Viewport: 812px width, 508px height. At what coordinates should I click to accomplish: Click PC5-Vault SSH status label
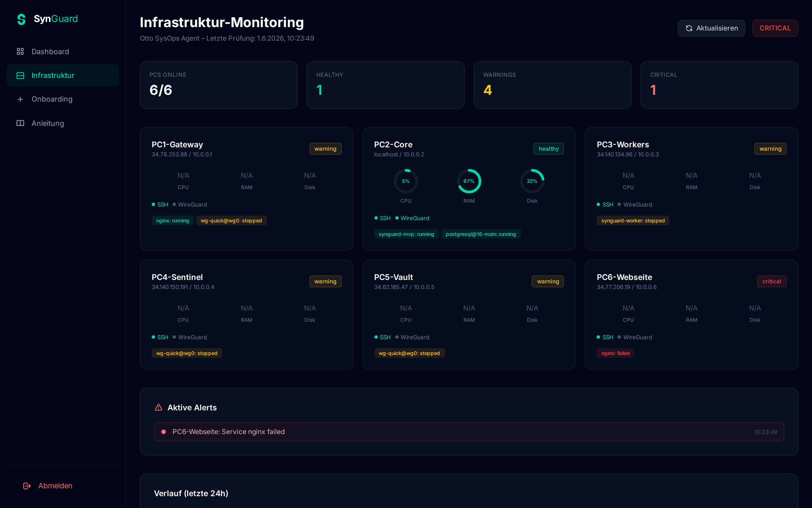pos(385,337)
